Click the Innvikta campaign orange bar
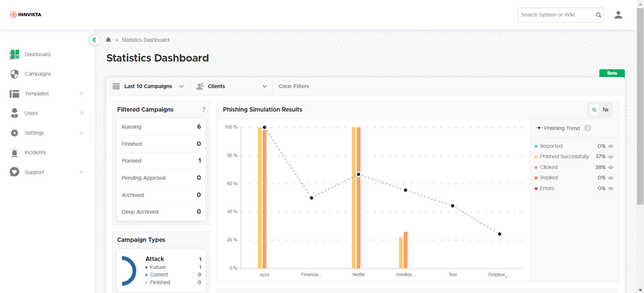Screen dimensions: 644x293 [405, 250]
